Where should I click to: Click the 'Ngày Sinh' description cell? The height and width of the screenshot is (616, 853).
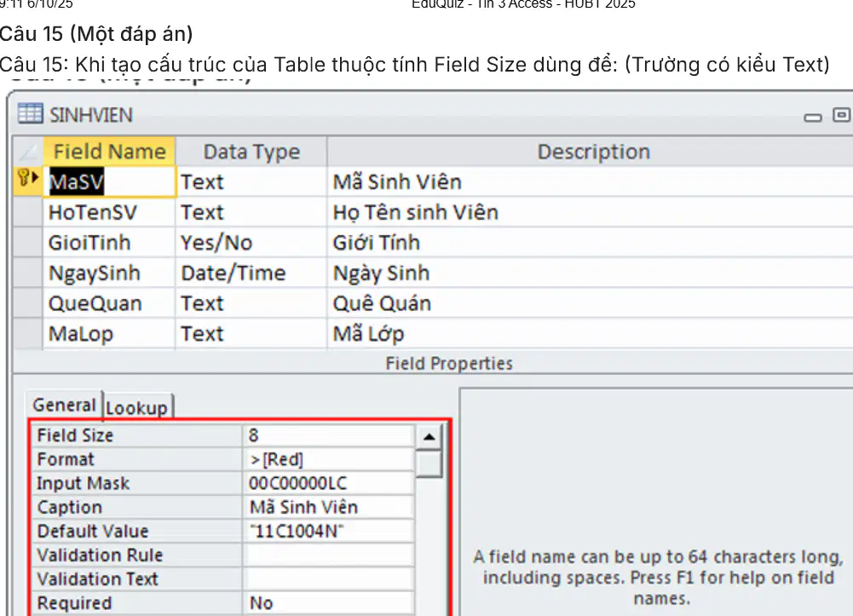[591, 273]
